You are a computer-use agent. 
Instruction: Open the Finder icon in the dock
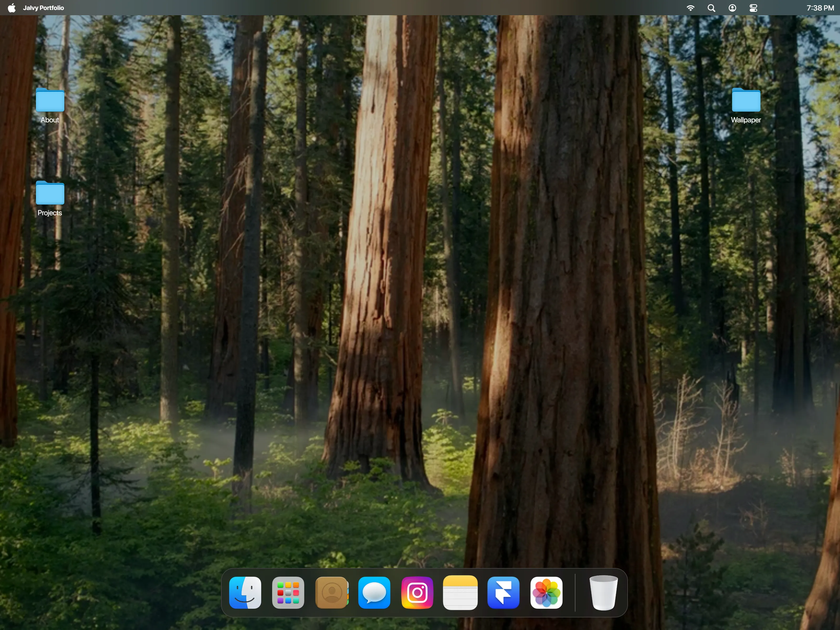tap(245, 592)
